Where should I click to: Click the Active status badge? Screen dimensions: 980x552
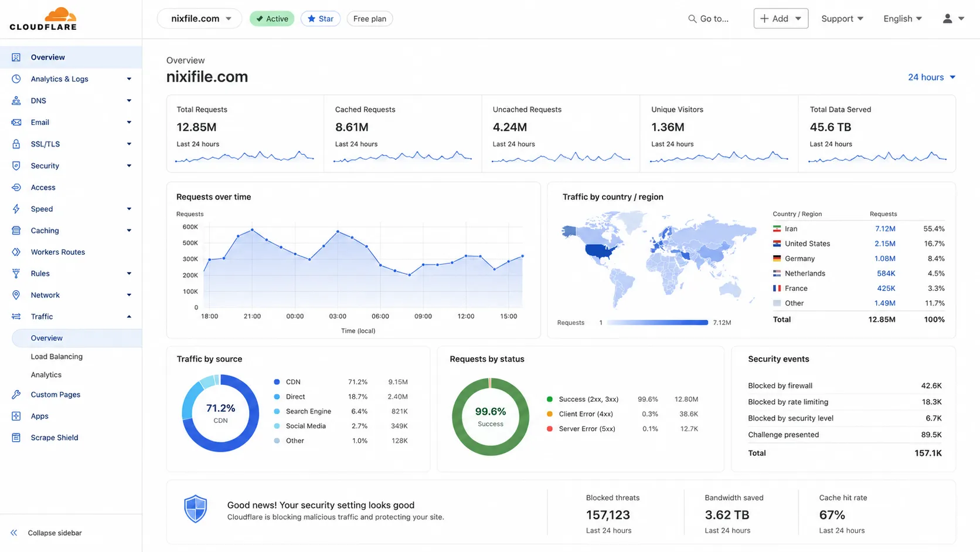(x=272, y=19)
